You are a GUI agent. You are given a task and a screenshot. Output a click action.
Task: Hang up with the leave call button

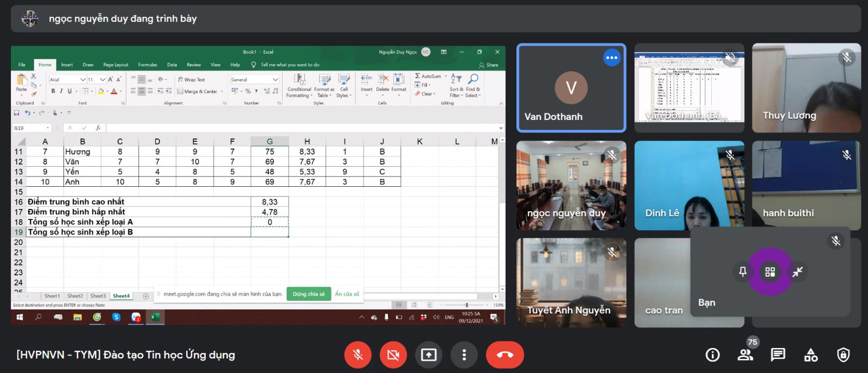(505, 355)
